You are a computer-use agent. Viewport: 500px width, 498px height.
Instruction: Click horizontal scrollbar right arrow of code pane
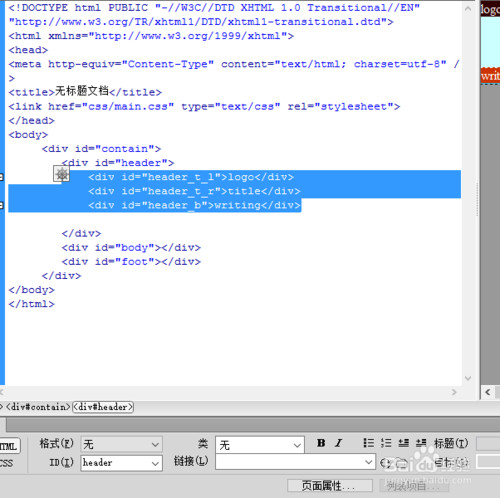coord(454,392)
